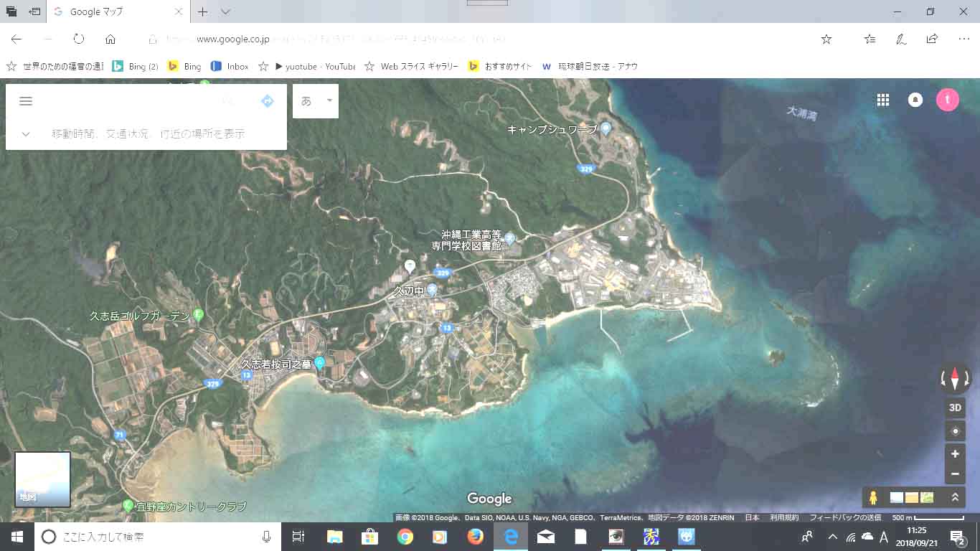This screenshot has height=551, width=980.
Task: Click the 宜野座カントリークラブ marker
Action: pyautogui.click(x=128, y=506)
